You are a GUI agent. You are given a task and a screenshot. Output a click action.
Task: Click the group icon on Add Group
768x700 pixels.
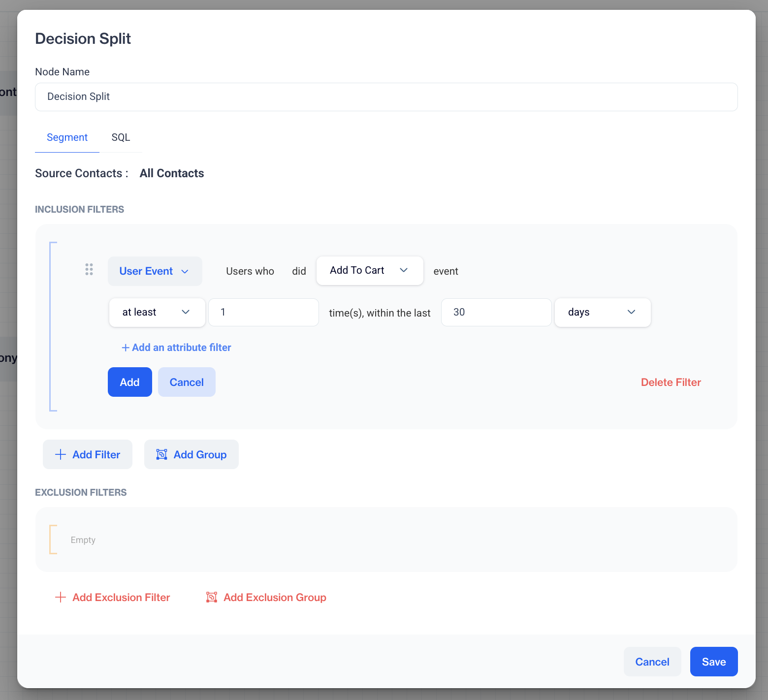[161, 454]
